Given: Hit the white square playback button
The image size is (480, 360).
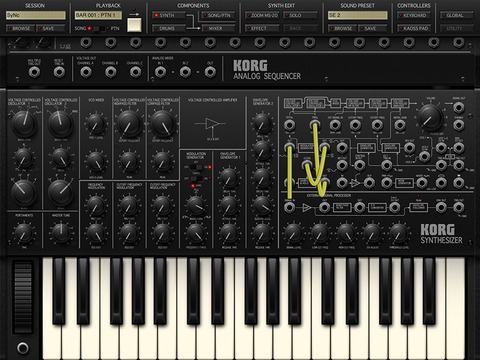Looking at the screenshot, I should (134, 25).
